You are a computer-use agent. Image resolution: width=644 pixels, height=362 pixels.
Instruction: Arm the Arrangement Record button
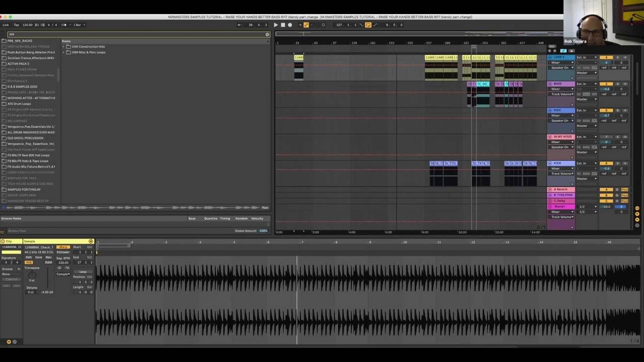click(290, 25)
